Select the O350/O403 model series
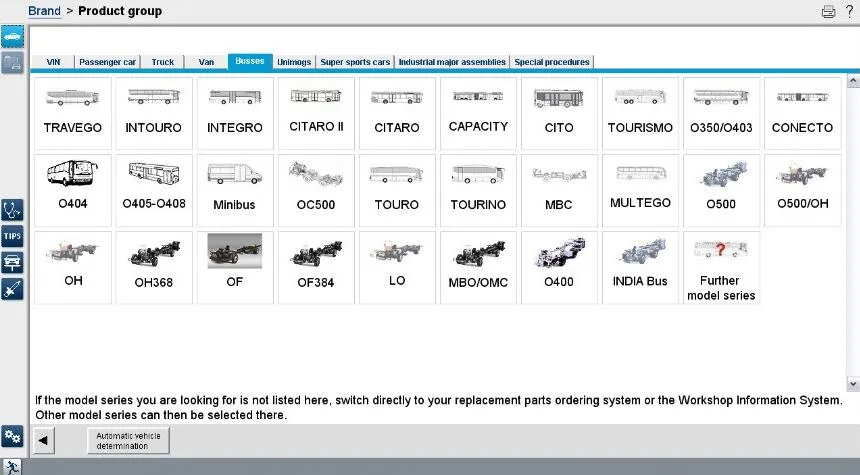860x475 pixels. [721, 114]
